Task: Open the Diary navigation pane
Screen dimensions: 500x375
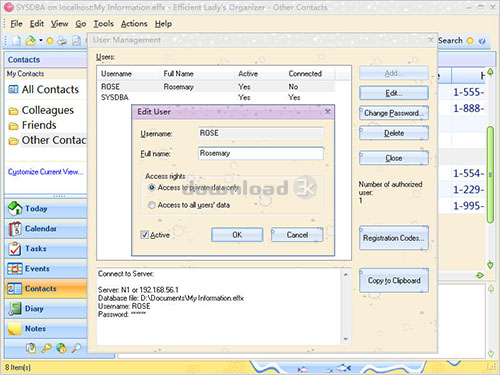Action: coord(46,309)
